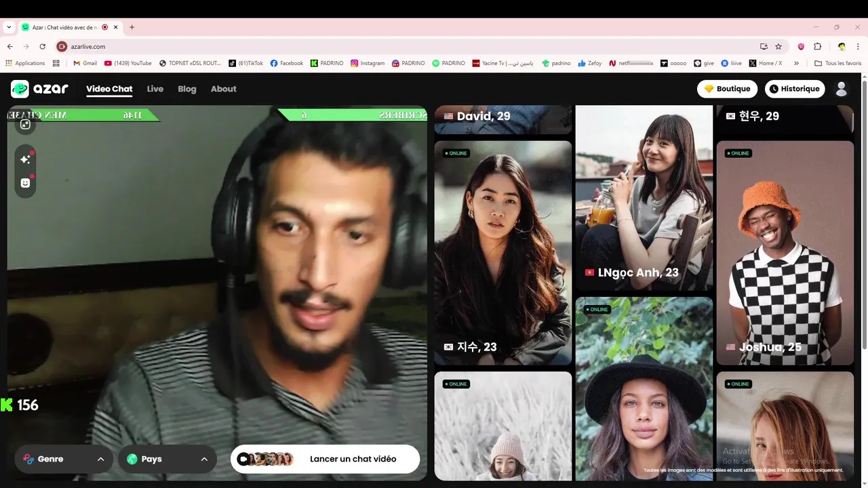
Task: Expand the Pays country dropdown
Action: tap(167, 459)
